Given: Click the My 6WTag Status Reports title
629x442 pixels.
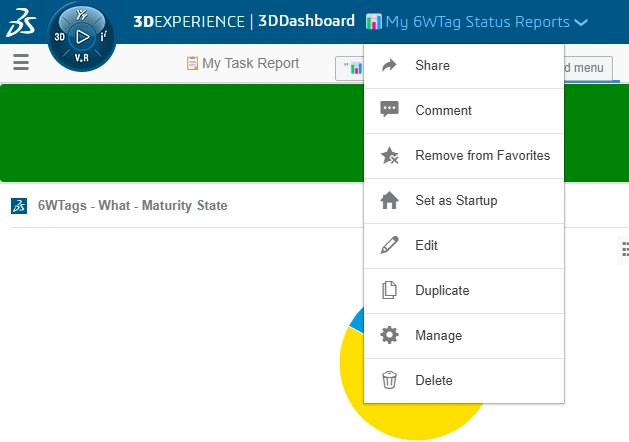Looking at the screenshot, I should tap(477, 22).
